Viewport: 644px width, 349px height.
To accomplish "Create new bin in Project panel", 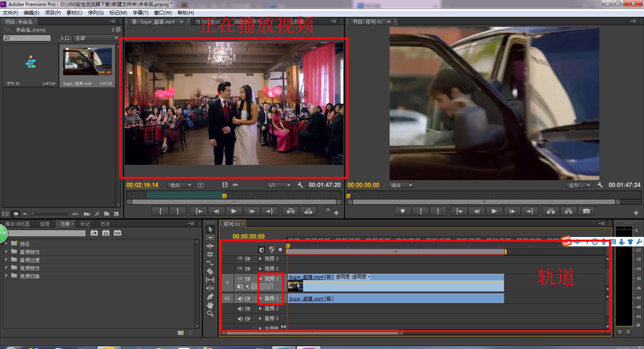I will tap(107, 214).
